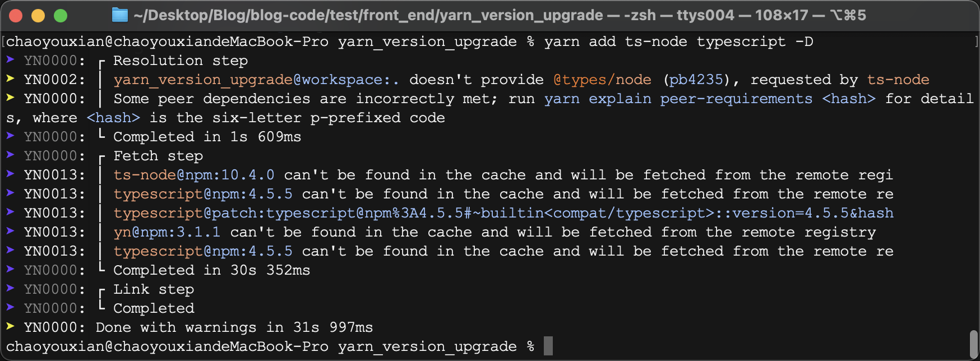980x361 pixels.
Task: Select the purple arrow beside the Fetch step
Action: (10, 155)
